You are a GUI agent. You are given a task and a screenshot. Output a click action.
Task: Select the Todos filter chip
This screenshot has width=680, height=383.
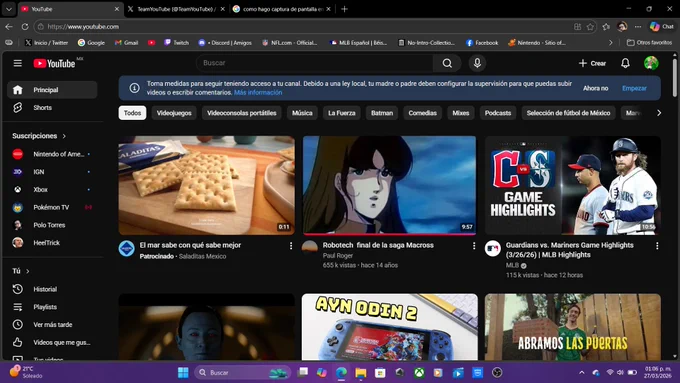(132, 113)
